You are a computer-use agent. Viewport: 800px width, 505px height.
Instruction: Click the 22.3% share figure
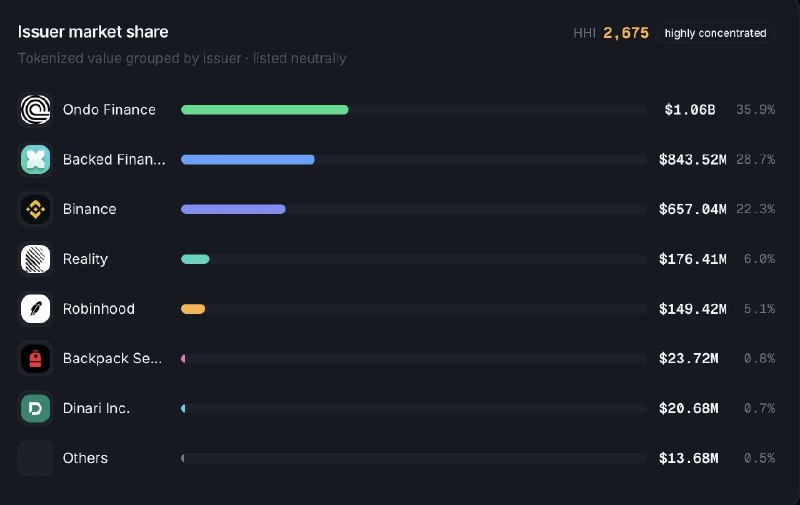[756, 209]
